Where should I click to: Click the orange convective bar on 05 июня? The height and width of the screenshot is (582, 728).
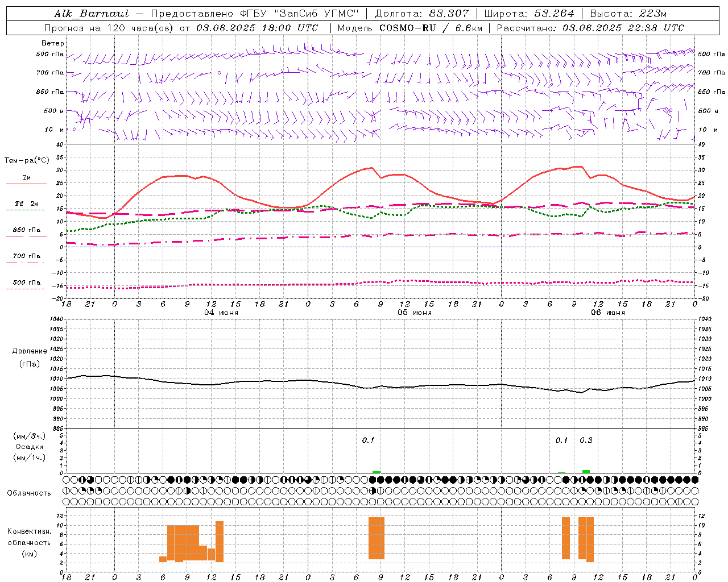[x=377, y=538]
